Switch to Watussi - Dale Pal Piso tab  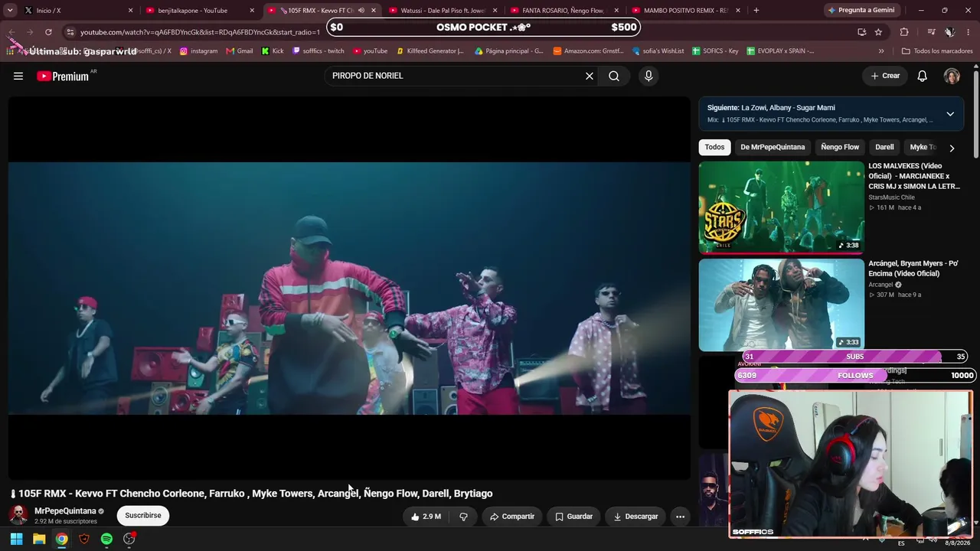(x=443, y=11)
